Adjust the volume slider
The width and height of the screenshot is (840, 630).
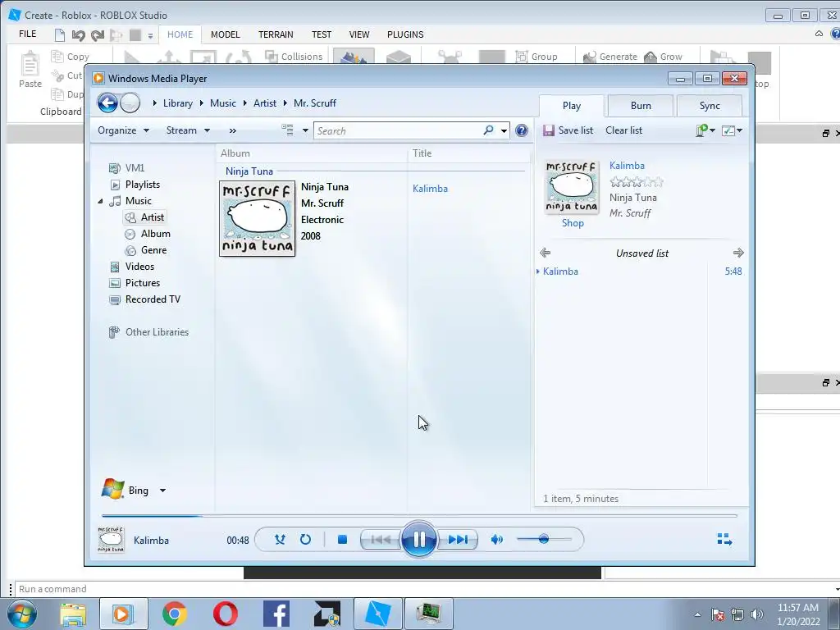pos(544,539)
